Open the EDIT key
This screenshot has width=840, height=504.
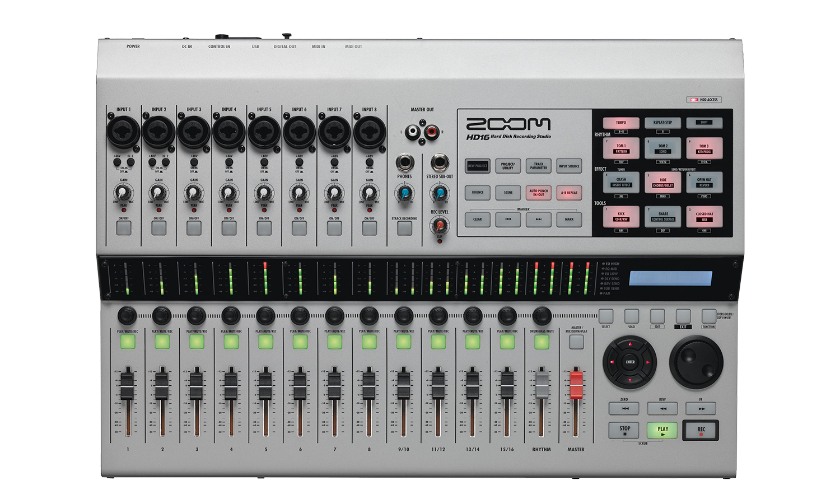[x=657, y=316]
